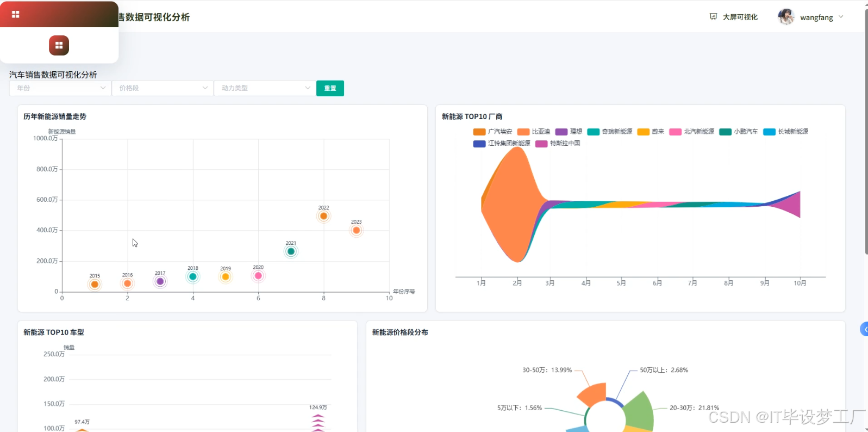The image size is (868, 432).
Task: Toggle the 比亚迪 legend series
Action: [x=534, y=132]
